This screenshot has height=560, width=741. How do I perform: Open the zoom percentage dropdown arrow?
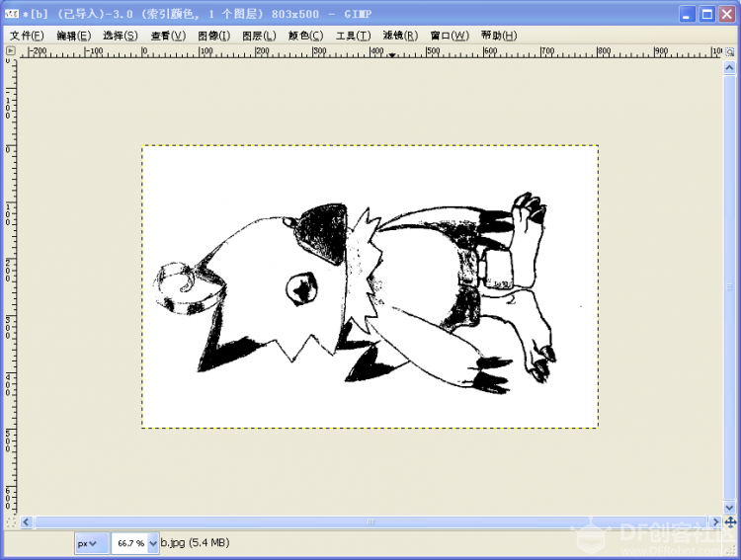pos(152,543)
